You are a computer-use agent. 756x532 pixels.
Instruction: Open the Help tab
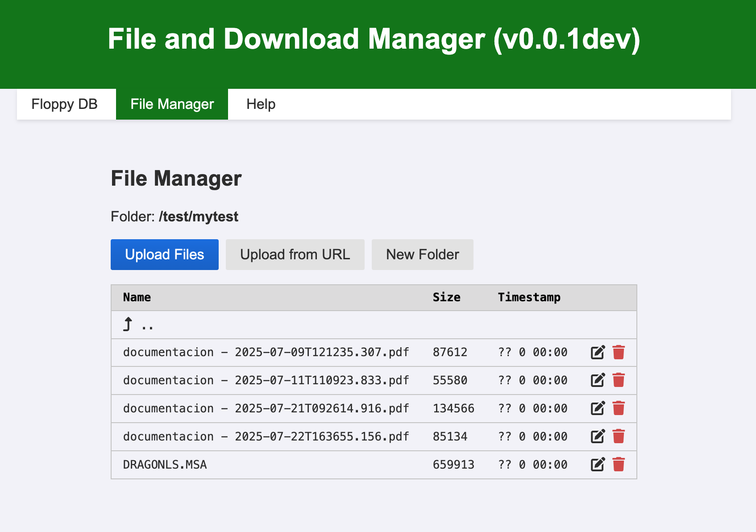click(x=261, y=104)
